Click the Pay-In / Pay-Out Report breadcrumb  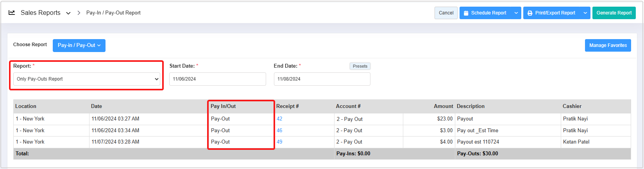coord(113,13)
